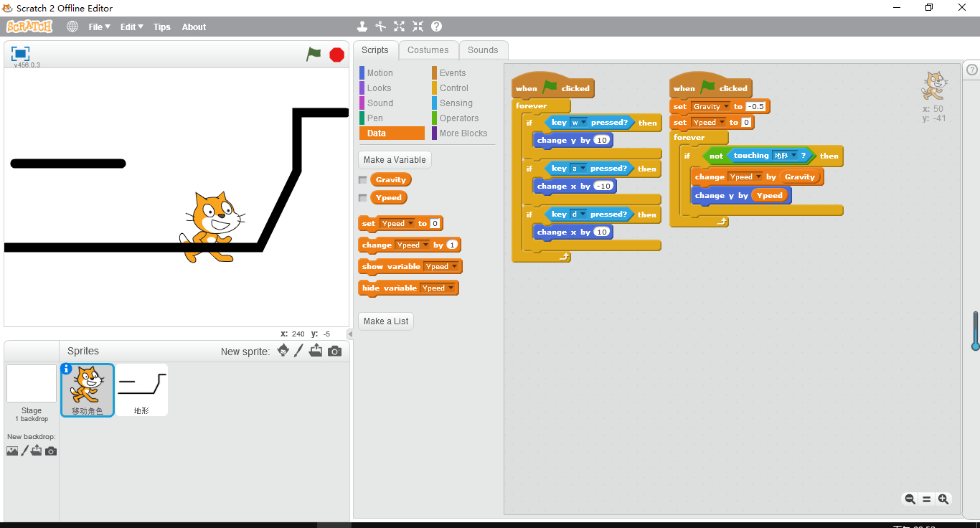Click the green flag above the stage
Screen dimensions: 980x528
(x=314, y=54)
